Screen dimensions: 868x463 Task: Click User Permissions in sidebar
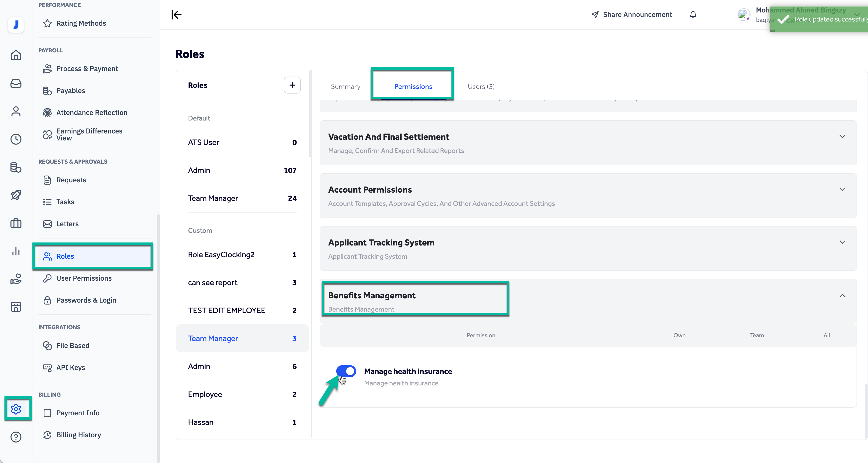click(x=84, y=278)
